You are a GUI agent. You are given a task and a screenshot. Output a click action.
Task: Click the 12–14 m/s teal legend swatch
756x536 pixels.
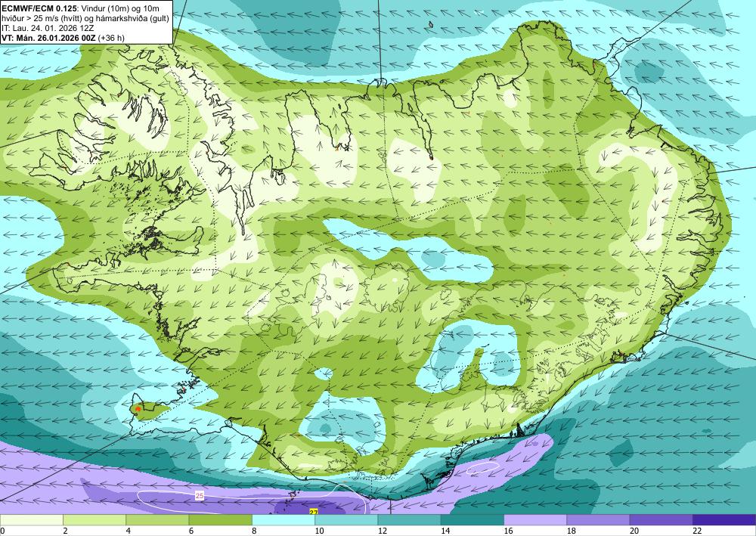409,520
